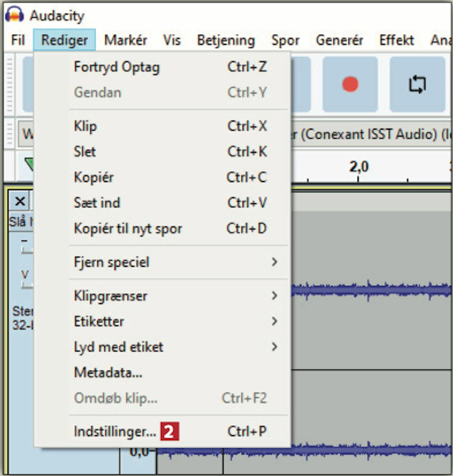Click the red Record button

(350, 84)
